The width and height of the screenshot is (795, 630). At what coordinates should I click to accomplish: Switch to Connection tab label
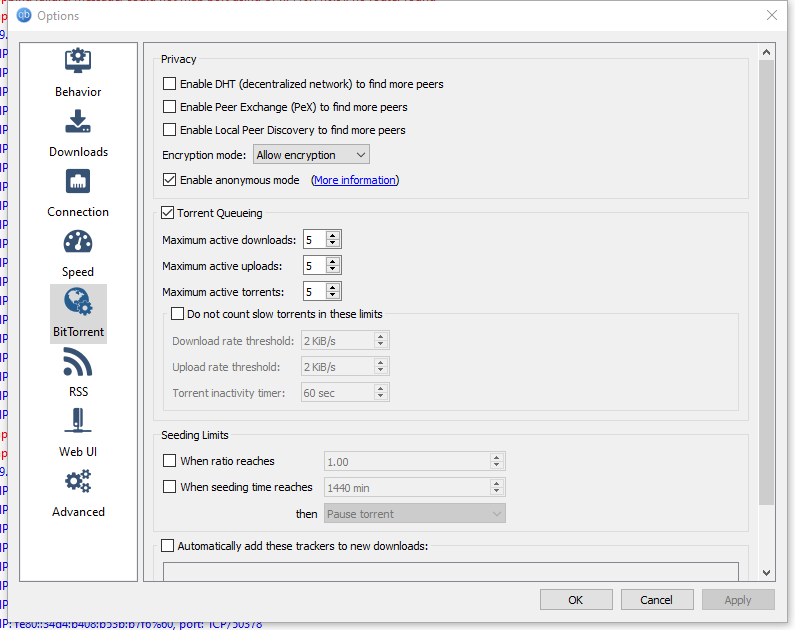tap(78, 212)
